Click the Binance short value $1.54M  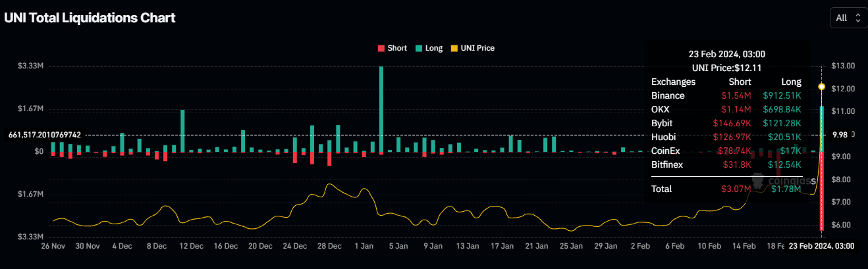pyautogui.click(x=737, y=95)
